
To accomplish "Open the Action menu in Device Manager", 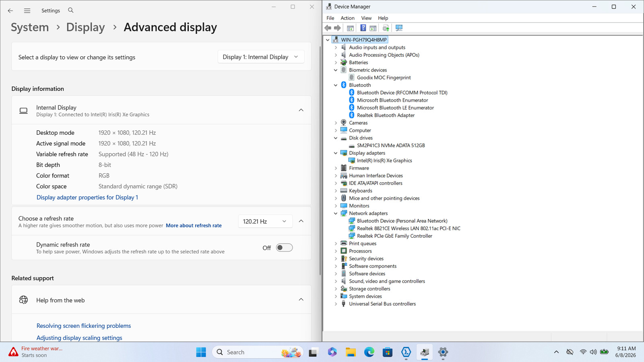I will 347,18.
